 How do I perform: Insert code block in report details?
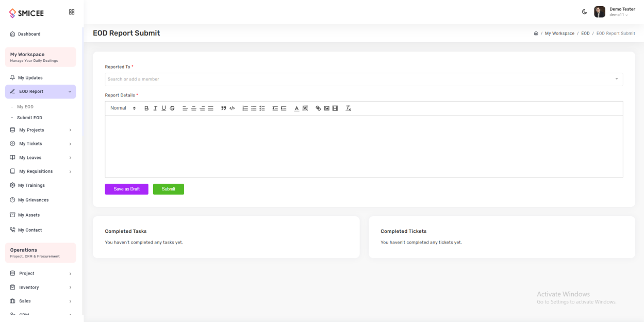pos(232,108)
